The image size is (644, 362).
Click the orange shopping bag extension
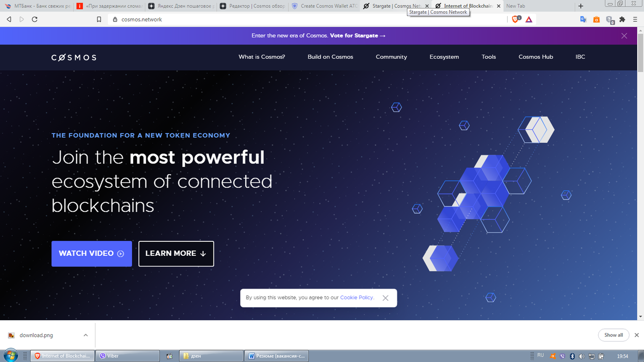point(597,19)
